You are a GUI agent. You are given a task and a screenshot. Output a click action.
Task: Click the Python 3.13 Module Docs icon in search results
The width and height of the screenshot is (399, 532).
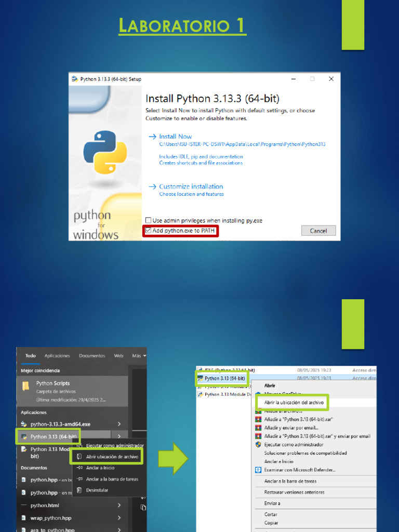pyautogui.click(x=24, y=449)
